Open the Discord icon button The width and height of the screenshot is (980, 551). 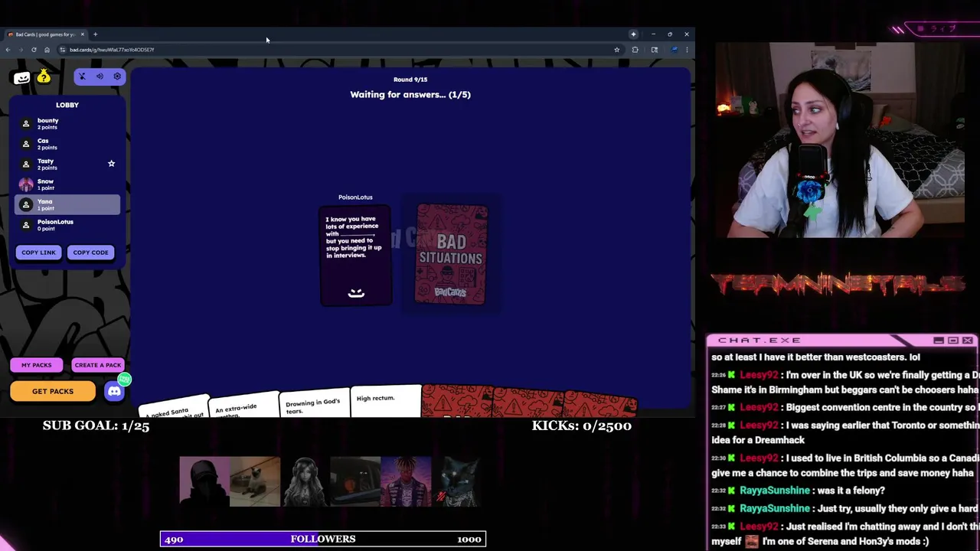[x=114, y=391]
